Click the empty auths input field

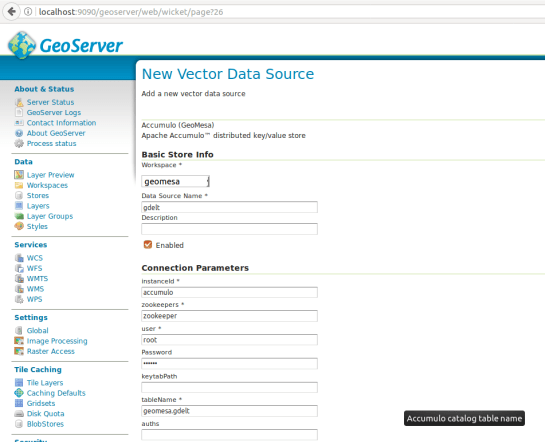229,435
